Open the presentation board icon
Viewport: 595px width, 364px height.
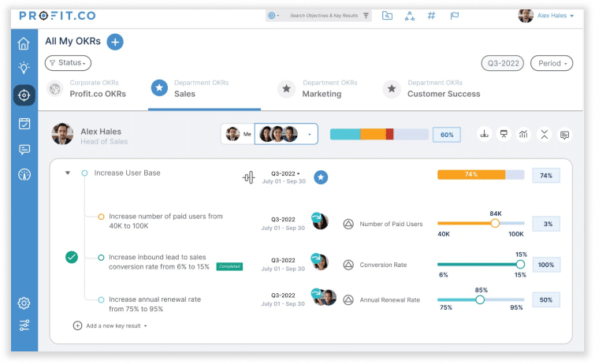tap(504, 134)
